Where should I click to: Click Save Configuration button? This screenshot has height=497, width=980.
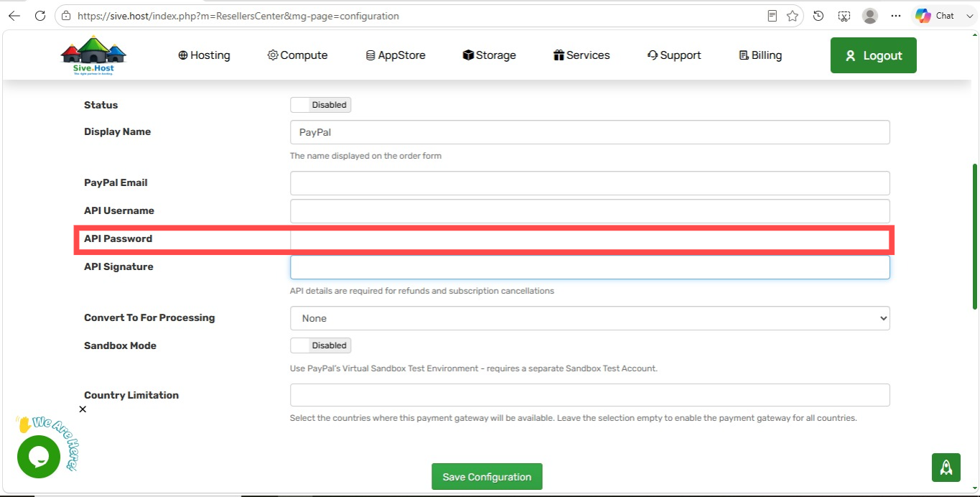point(487,477)
